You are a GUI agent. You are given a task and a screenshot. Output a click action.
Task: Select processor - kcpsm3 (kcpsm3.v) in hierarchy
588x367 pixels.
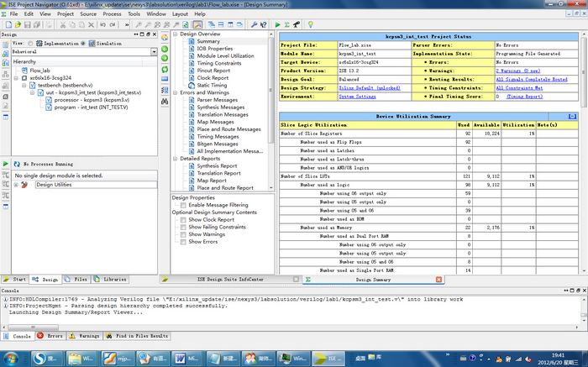(x=92, y=100)
